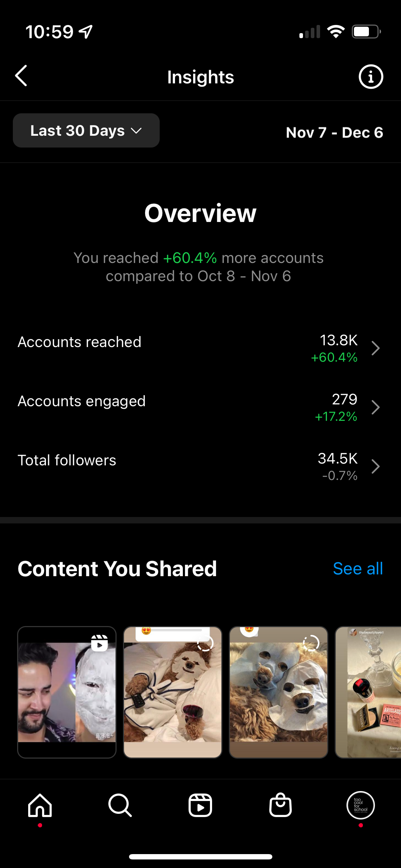Open the Shop bag icon

tap(281, 805)
